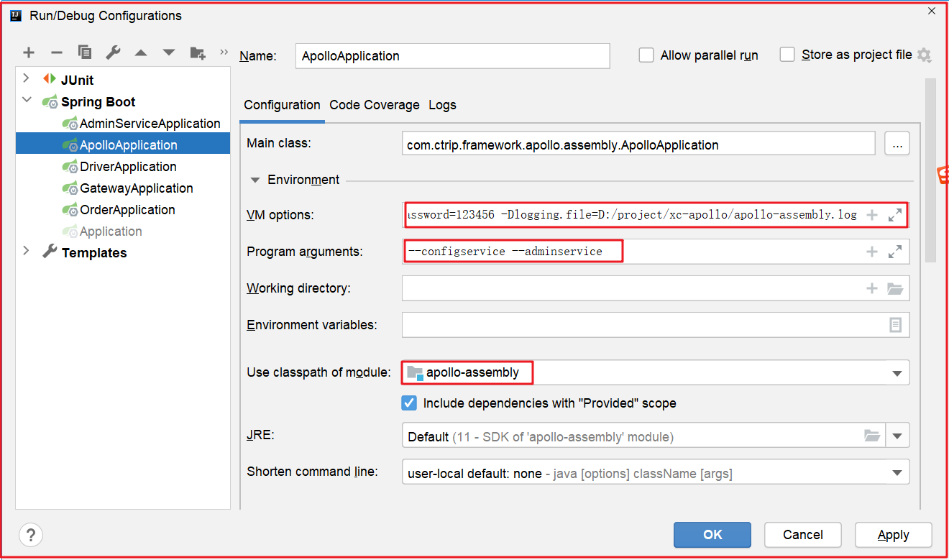Create new folder in configurations toolbar
Image resolution: width=949 pixels, height=560 pixels.
click(198, 52)
